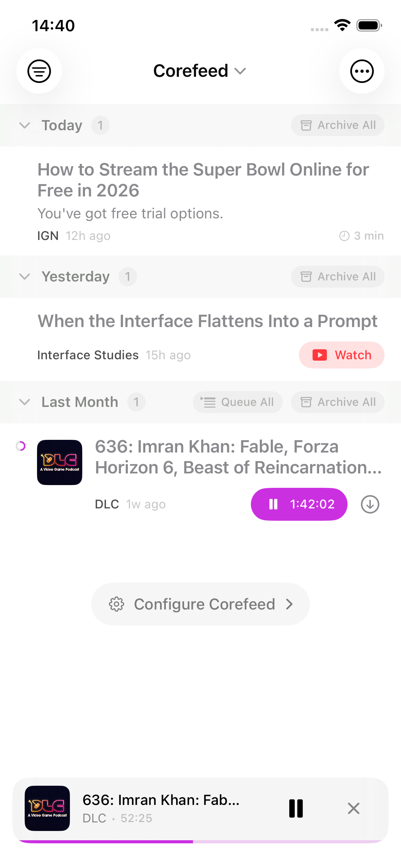Viewport: 401px width, 868px height.
Task: Archive all items from Yesterday
Action: [x=337, y=277]
